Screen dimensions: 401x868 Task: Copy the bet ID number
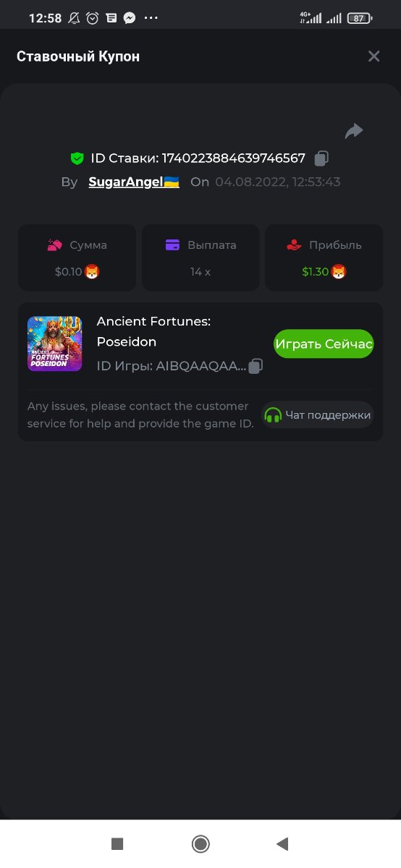(x=322, y=158)
